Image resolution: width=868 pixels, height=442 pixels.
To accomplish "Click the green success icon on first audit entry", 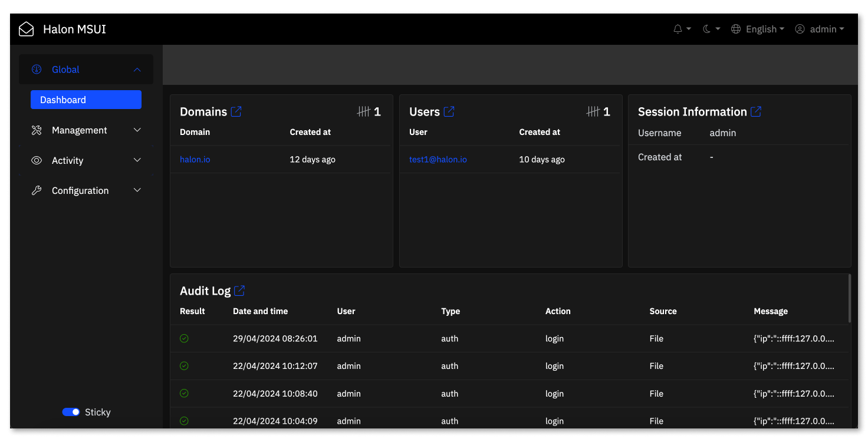I will coord(184,338).
